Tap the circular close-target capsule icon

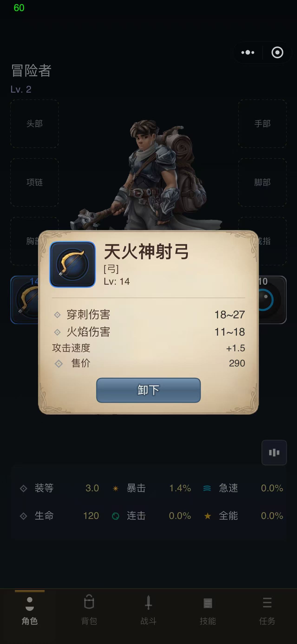(277, 52)
